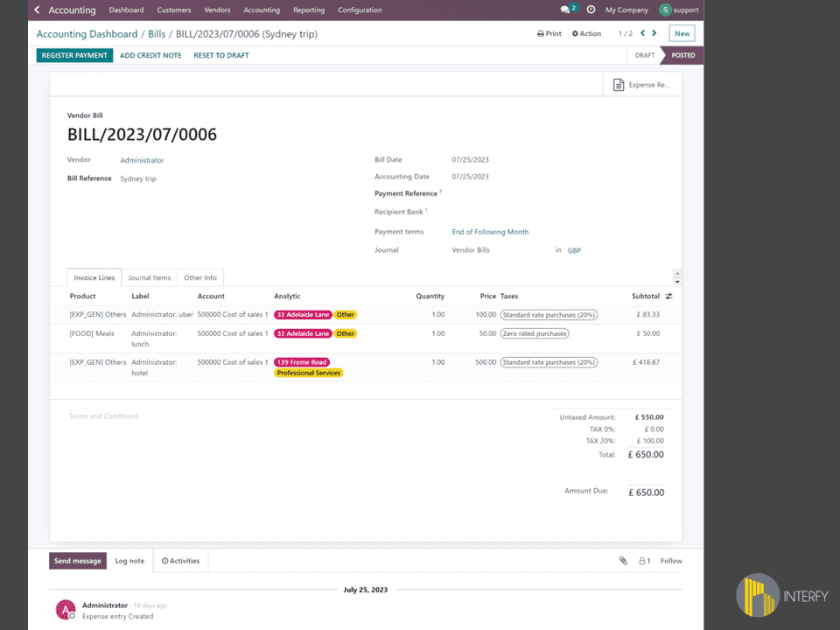Viewport: 840px width, 630px height.
Task: Click the Zero rated purchases tax tag
Action: pos(535,333)
